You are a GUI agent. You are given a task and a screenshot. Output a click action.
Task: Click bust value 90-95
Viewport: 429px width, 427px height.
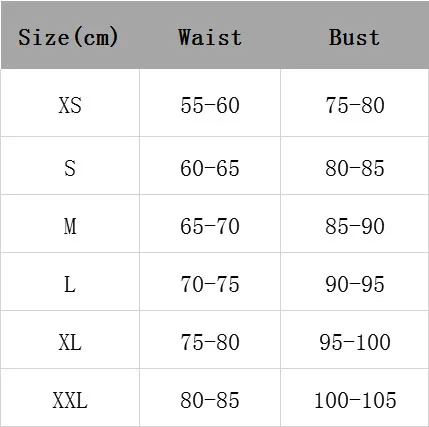pos(355,284)
